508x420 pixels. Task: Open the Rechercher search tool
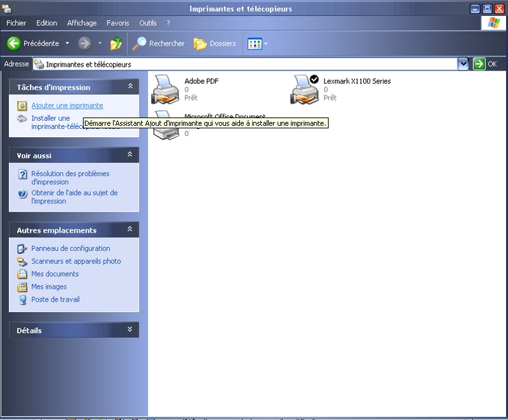[x=159, y=43]
